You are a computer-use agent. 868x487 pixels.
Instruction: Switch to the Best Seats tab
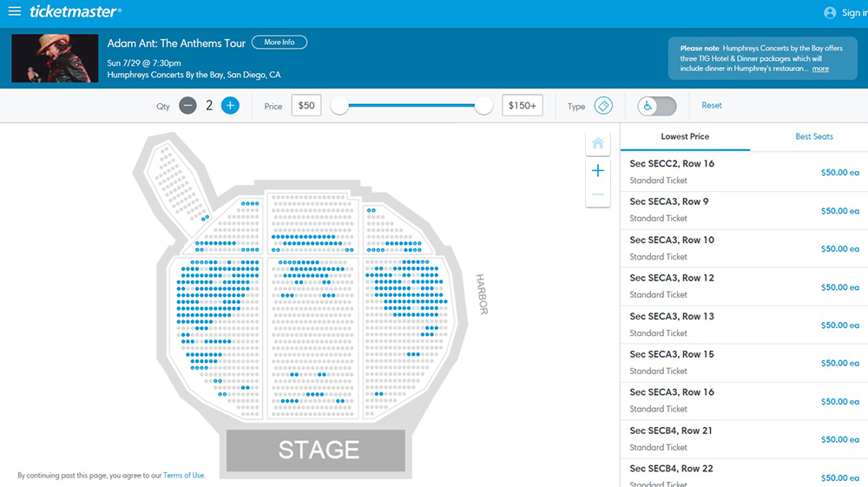coord(814,136)
